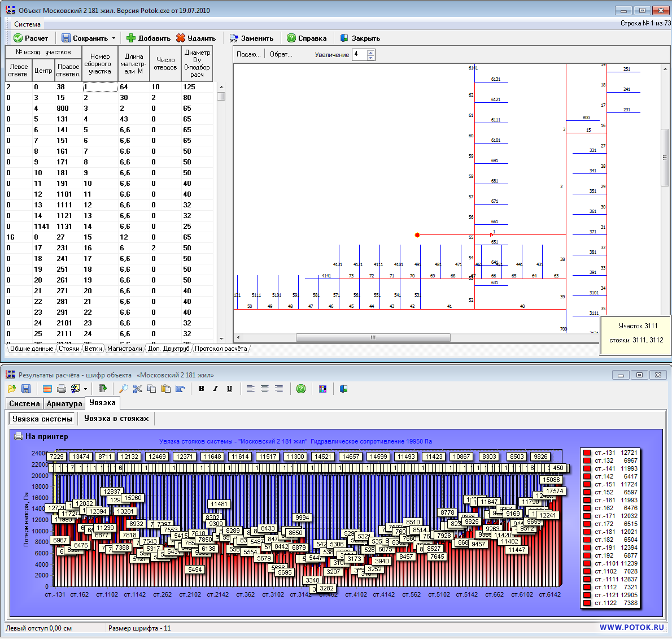Screen dimensions: 672x639
Task: Click the Добавить button
Action: (x=148, y=38)
